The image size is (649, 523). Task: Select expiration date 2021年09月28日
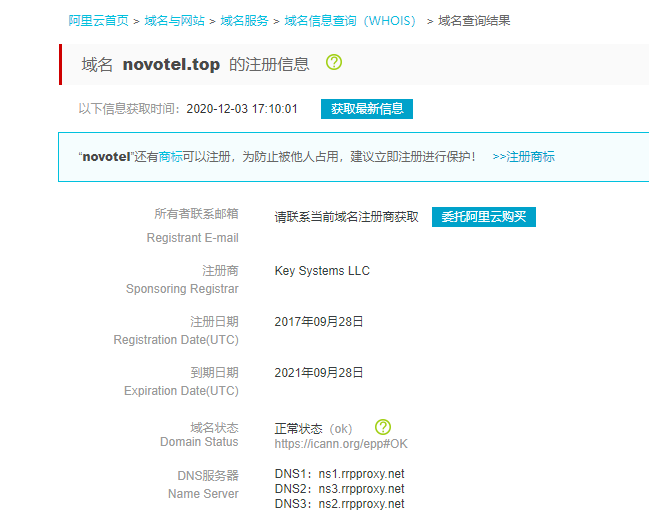(319, 372)
